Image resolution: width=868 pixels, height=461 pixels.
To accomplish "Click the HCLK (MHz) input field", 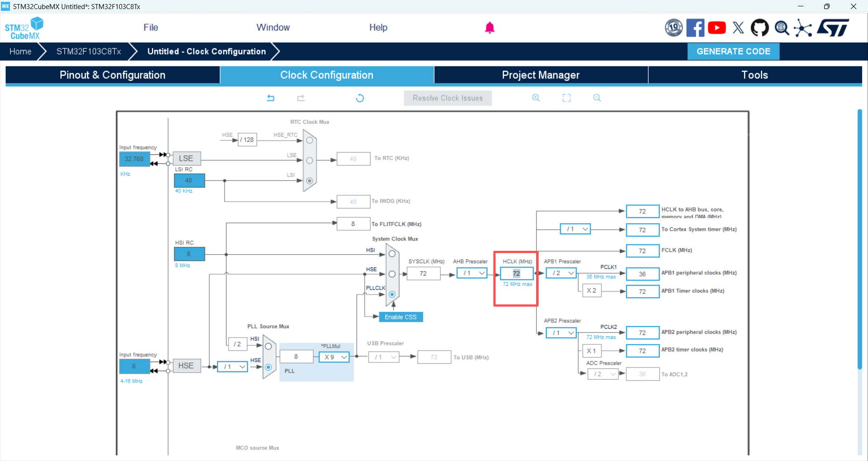I will [517, 273].
